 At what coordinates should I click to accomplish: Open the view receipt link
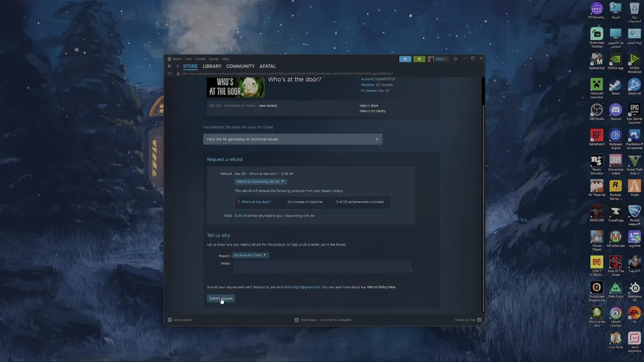(268, 106)
